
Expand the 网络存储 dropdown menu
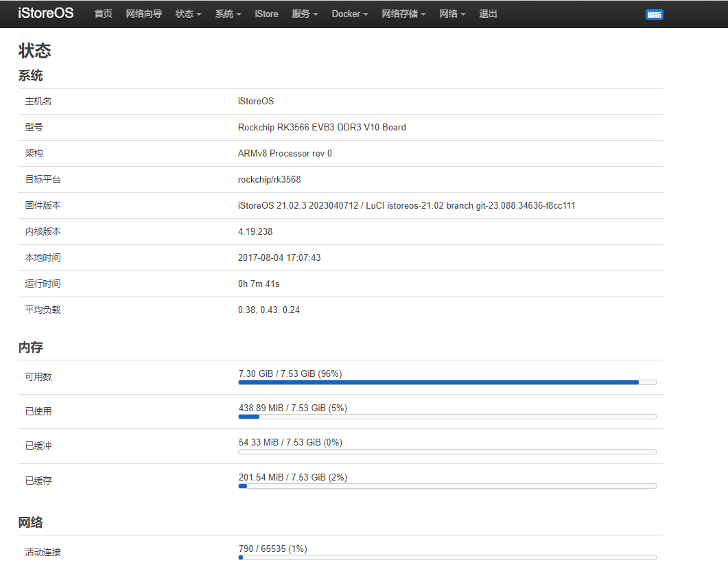[403, 14]
